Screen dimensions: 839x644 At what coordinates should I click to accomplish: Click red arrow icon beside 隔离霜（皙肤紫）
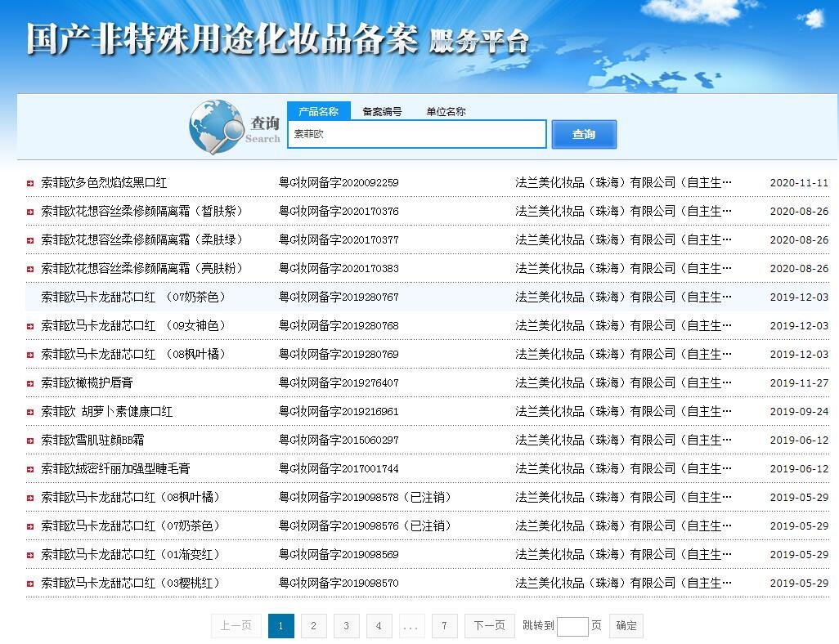(30, 212)
